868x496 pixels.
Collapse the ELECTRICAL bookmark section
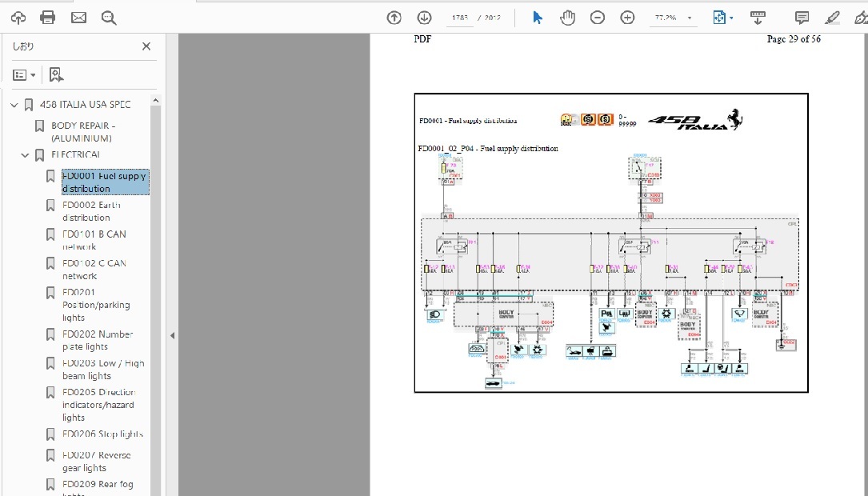pos(25,155)
